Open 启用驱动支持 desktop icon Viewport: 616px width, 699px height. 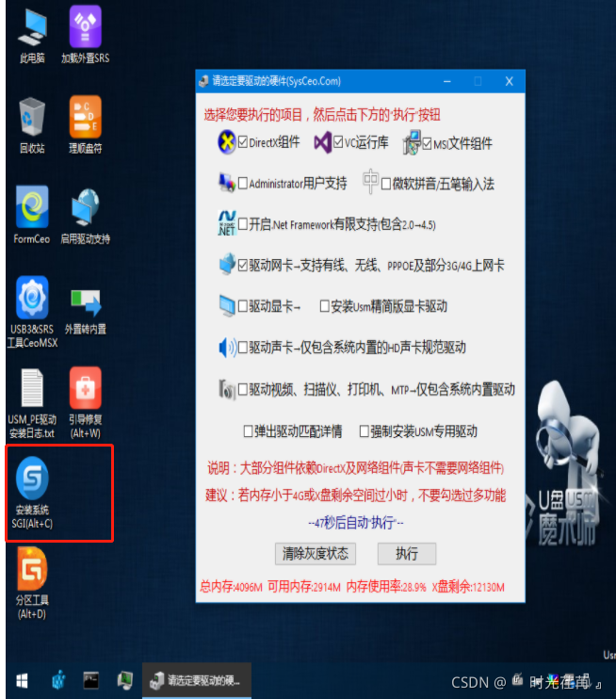(x=85, y=217)
